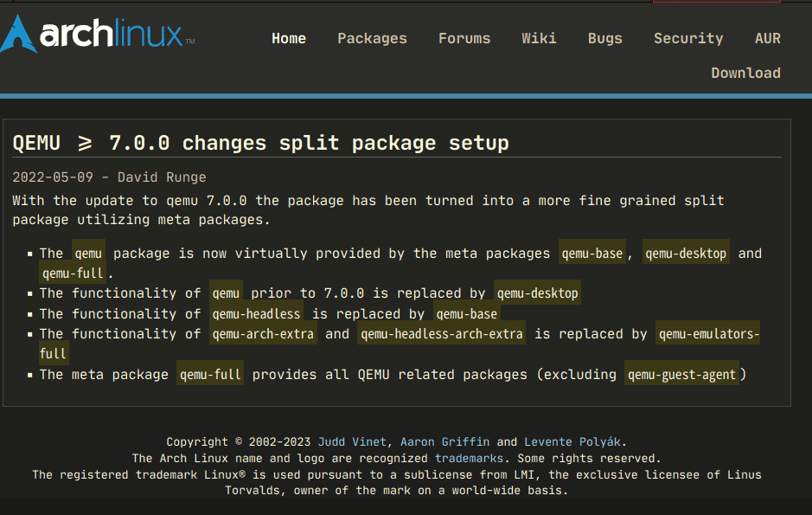Open the Levente Polyák link
Viewport: 812px width, 515px height.
tap(572, 442)
